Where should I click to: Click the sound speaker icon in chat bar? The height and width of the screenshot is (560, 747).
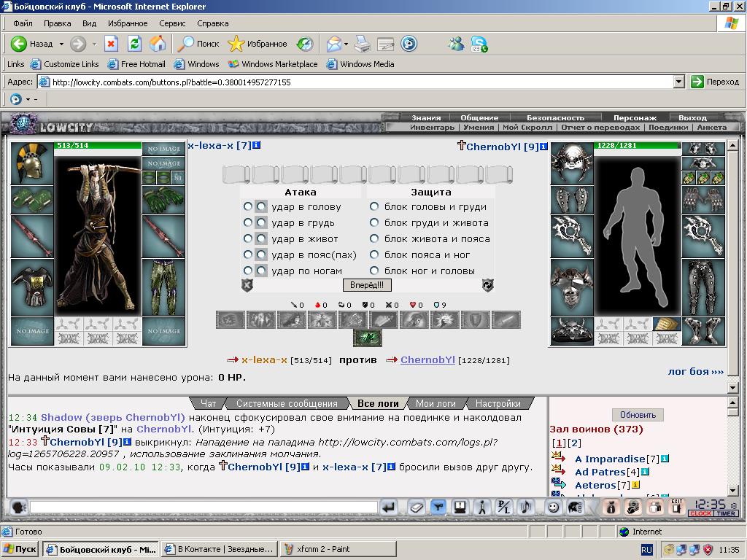[525, 507]
